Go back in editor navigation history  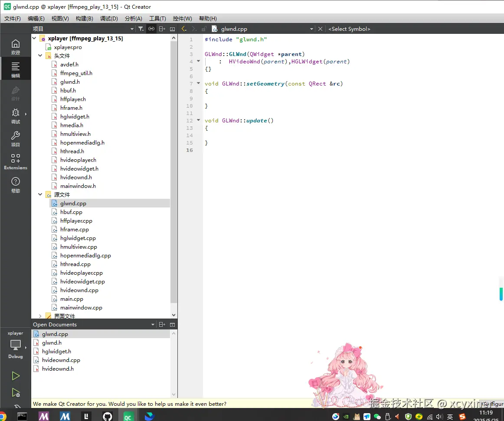coord(184,29)
